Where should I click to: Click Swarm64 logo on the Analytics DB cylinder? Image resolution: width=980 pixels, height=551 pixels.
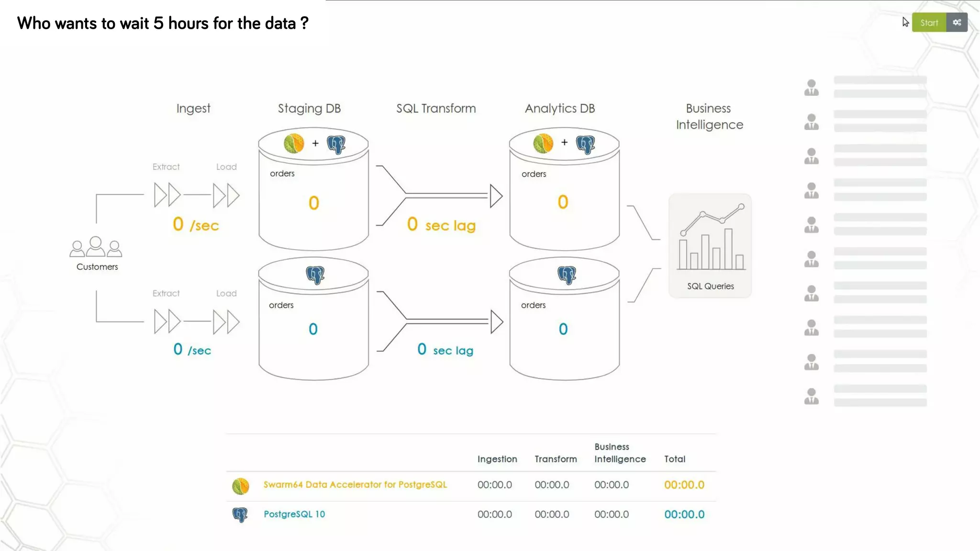(543, 143)
